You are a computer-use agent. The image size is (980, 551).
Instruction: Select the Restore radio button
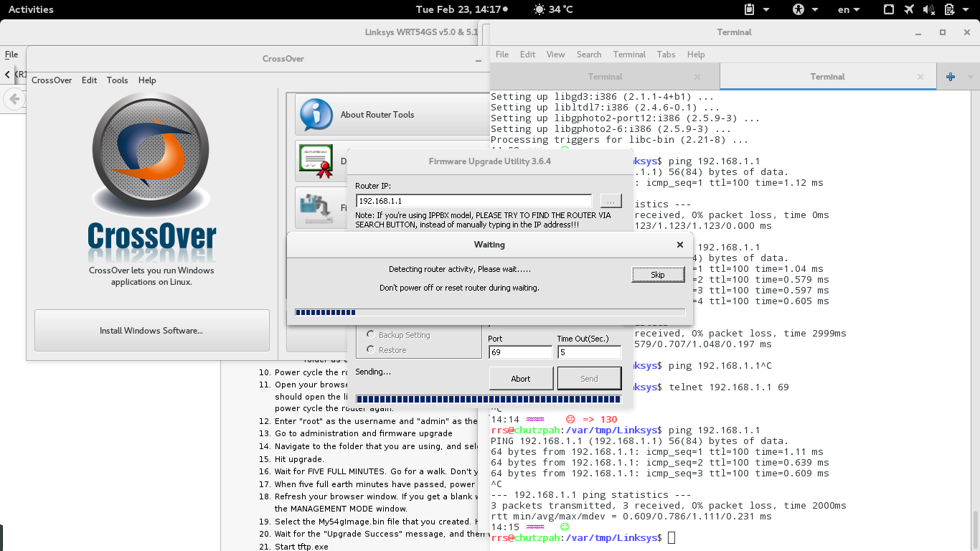pos(371,349)
